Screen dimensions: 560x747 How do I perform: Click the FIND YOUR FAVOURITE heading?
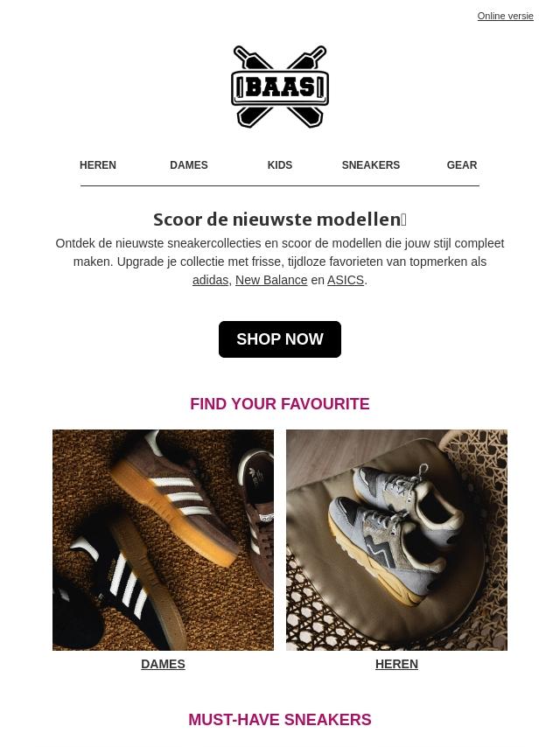(x=280, y=404)
